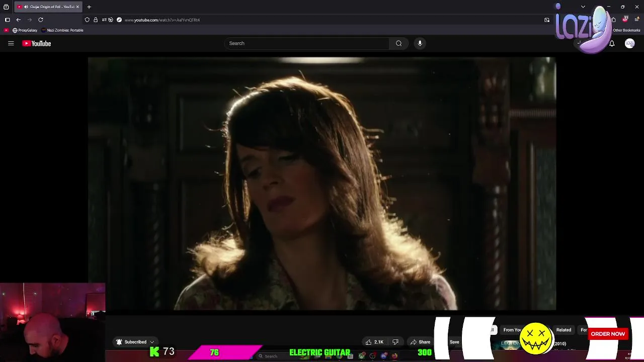This screenshot has width=644, height=362.
Task: Enable picture-in-picture from address bar icon
Action: (547, 20)
